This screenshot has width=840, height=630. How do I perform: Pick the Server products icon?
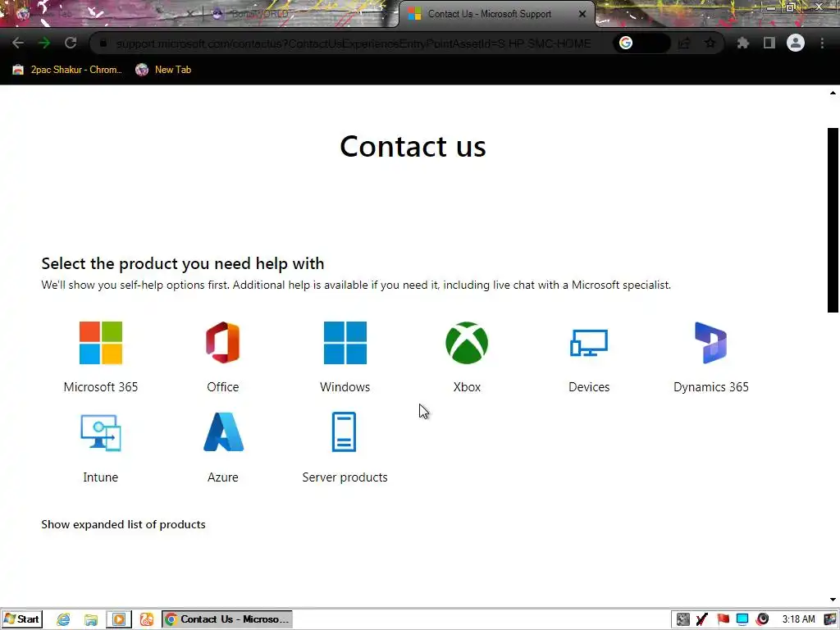[x=344, y=431]
